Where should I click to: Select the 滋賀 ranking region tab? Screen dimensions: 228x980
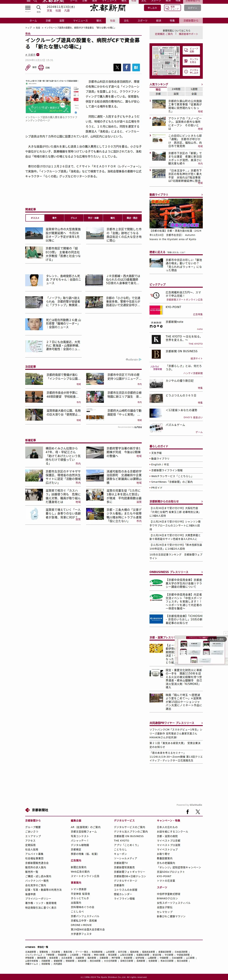point(176,94)
